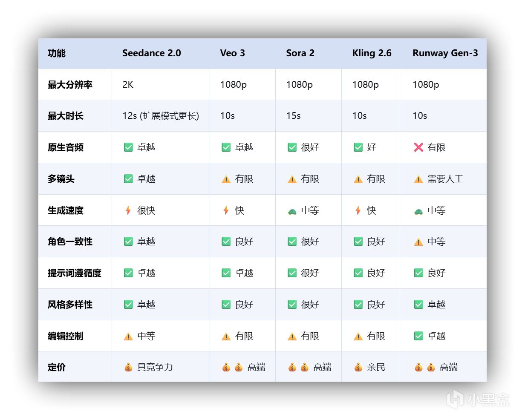The height and width of the screenshot is (420, 525).
Task: Click the green checkmark in Seedance 2.0's 多镜头 cell
Action: [x=128, y=179]
